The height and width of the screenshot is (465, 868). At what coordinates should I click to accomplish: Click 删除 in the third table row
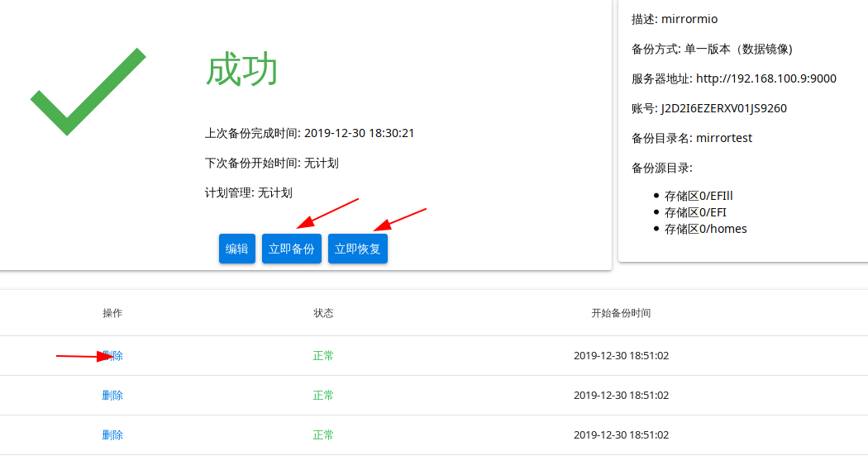[112, 435]
